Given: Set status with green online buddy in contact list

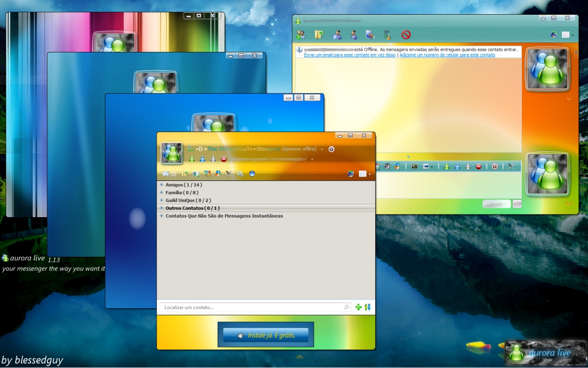Looking at the screenshot, I should 192,159.
